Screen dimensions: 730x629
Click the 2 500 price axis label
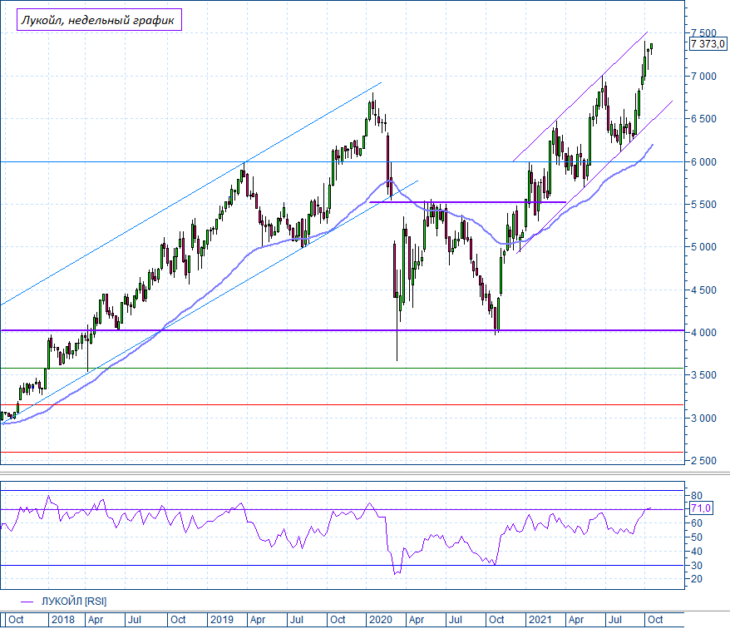703,460
